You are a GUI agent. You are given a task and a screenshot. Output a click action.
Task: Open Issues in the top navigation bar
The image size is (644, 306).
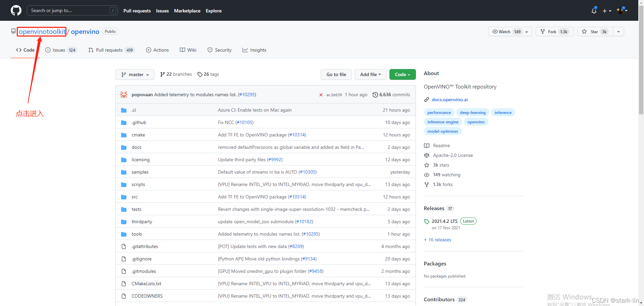162,11
